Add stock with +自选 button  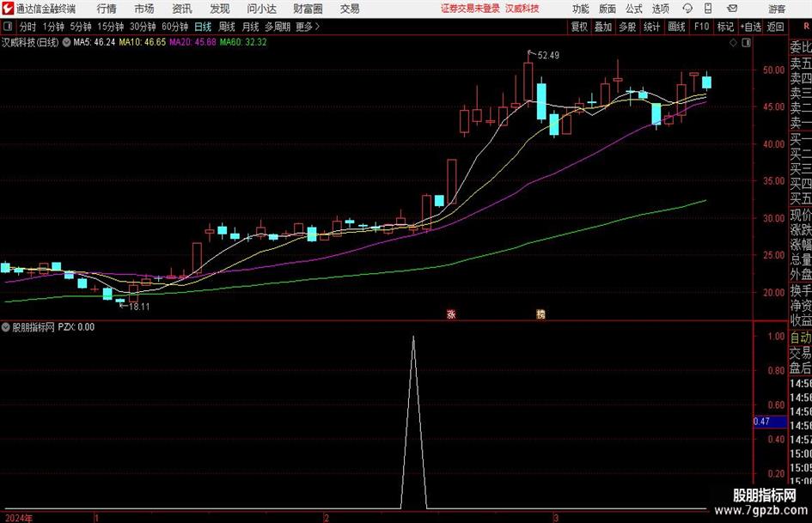click(x=751, y=27)
